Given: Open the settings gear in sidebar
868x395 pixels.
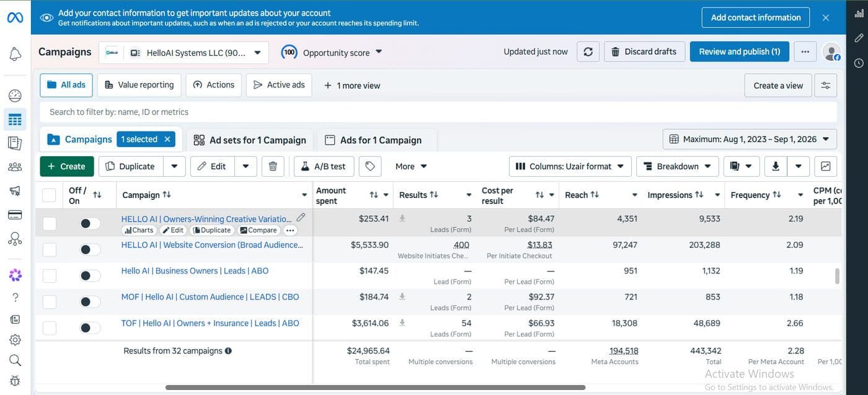Looking at the screenshot, I should [x=15, y=340].
